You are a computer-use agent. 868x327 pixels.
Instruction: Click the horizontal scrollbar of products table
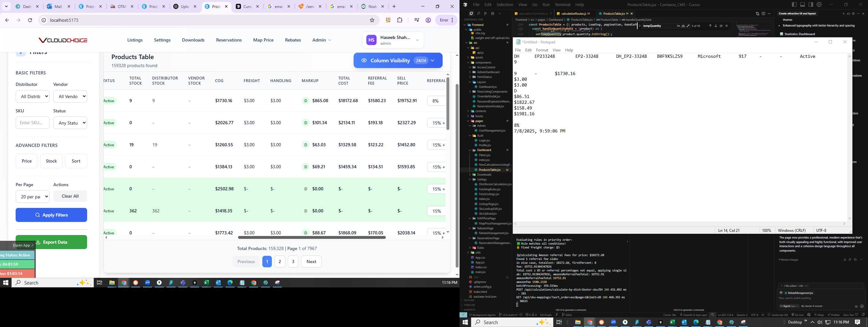point(312,237)
